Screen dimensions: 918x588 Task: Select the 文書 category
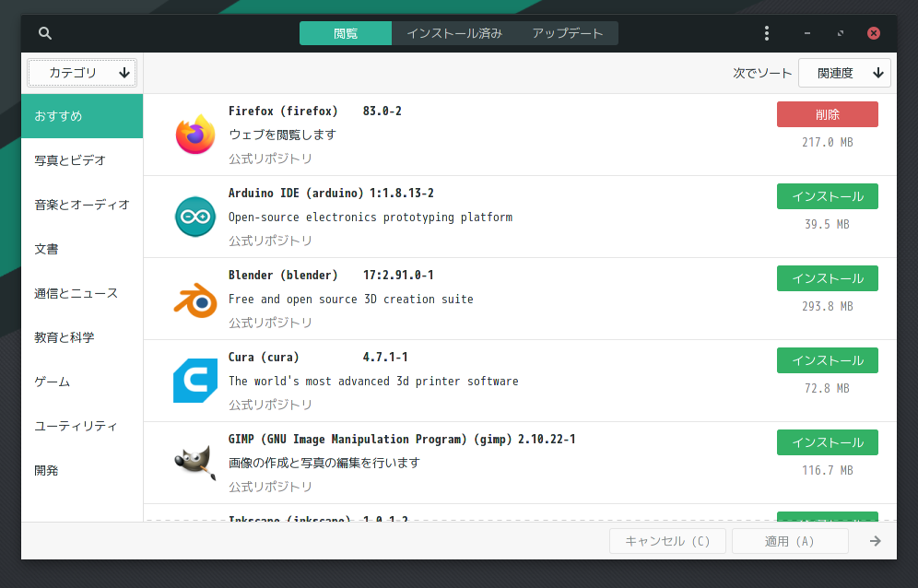tap(82, 249)
